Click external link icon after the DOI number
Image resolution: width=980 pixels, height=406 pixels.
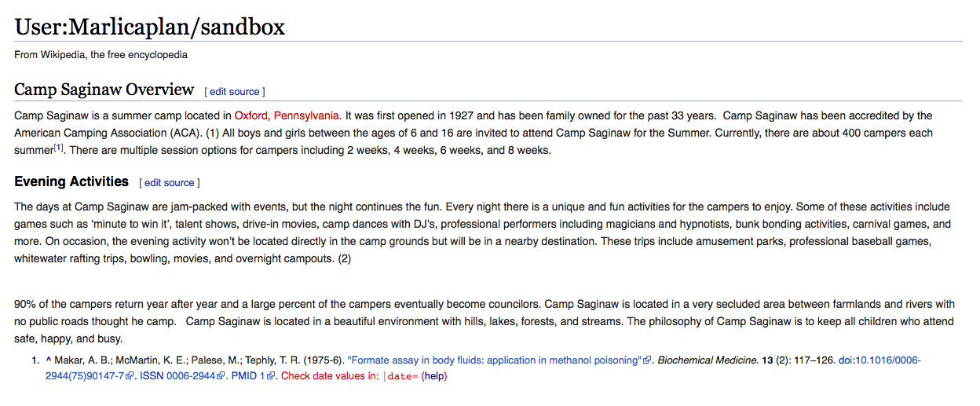(130, 376)
